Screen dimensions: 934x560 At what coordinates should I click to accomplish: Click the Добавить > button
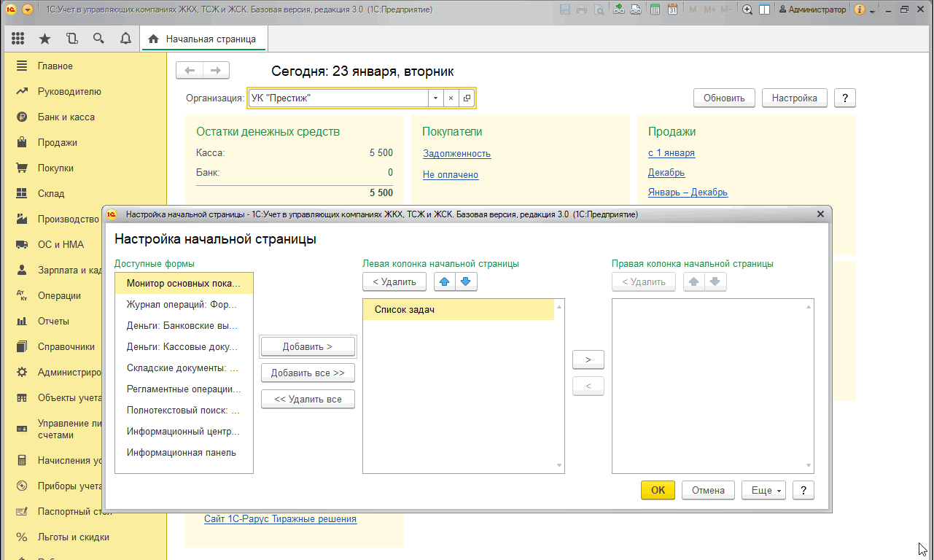coord(308,346)
